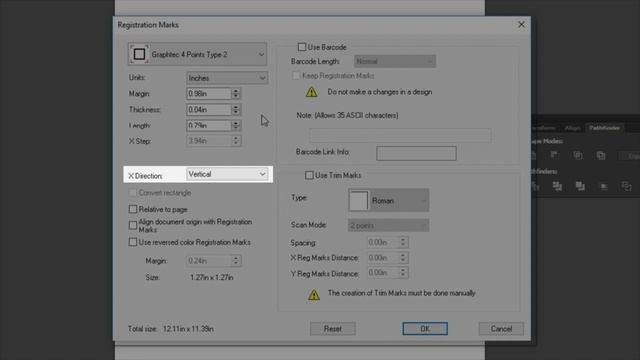Click the X Reg Marks Distance stepper
Viewport: 640px width, 360px height.
pos(403,258)
